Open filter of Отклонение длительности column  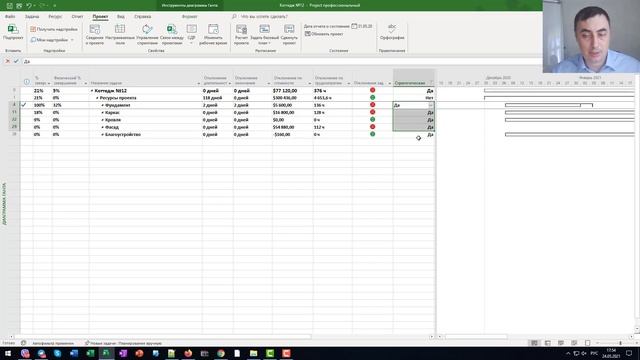pos(230,83)
